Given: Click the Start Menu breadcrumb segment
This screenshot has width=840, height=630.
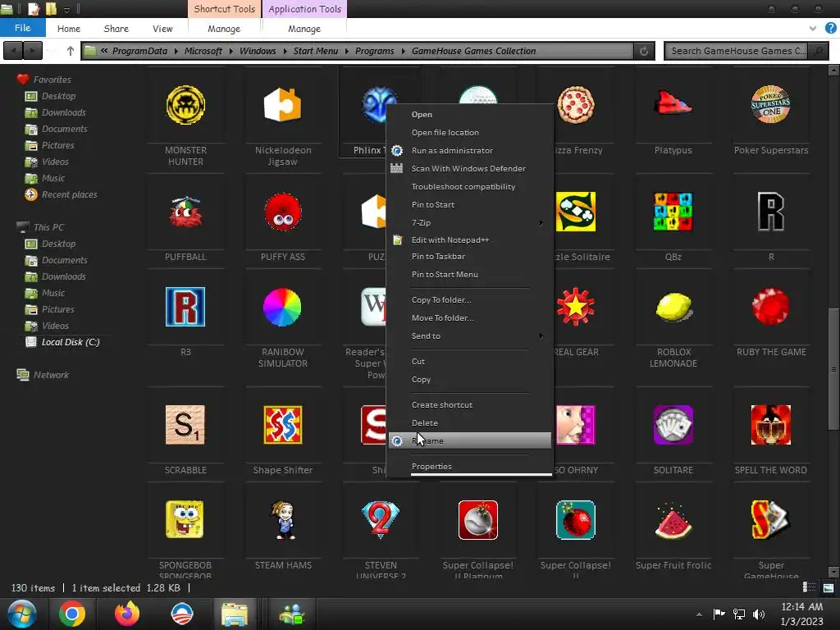Looking at the screenshot, I should (x=316, y=51).
